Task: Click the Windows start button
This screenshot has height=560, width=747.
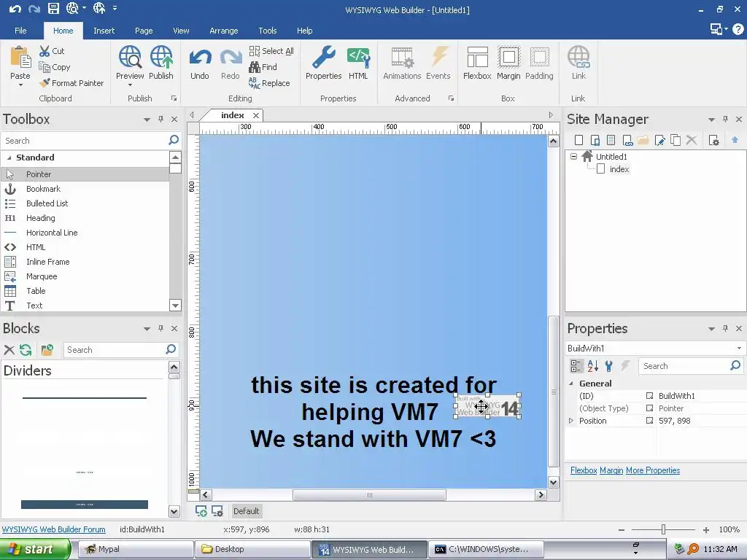Action: click(x=34, y=549)
